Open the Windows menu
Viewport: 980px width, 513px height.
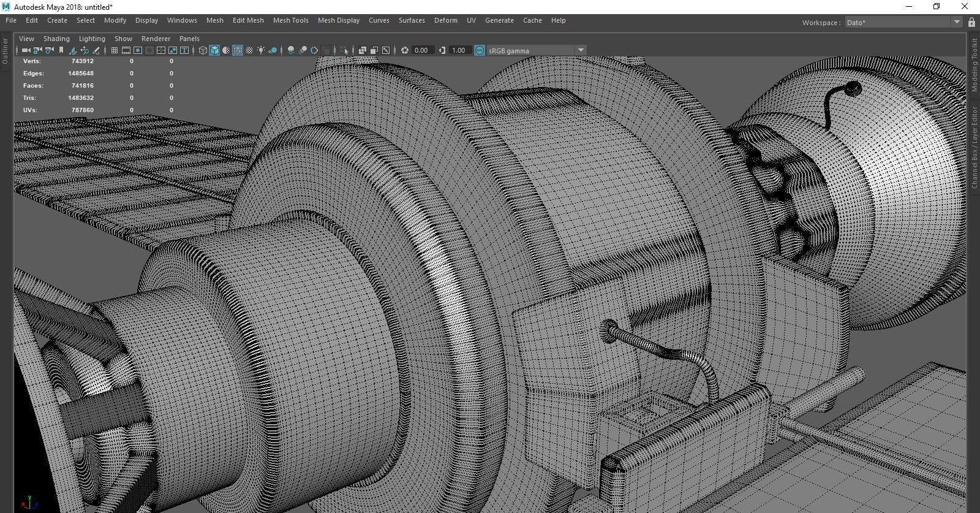(x=182, y=20)
